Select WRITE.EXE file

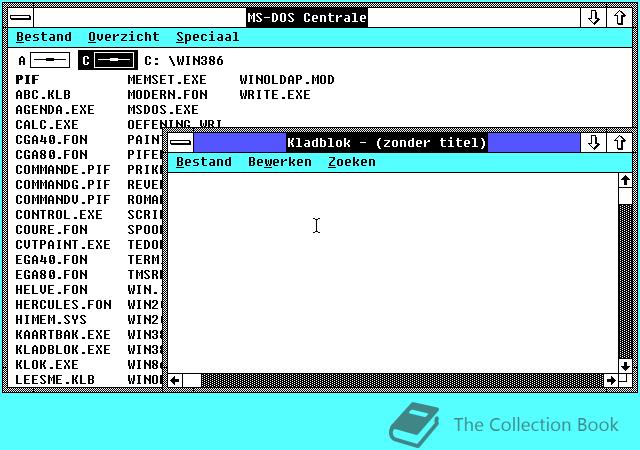(275, 95)
